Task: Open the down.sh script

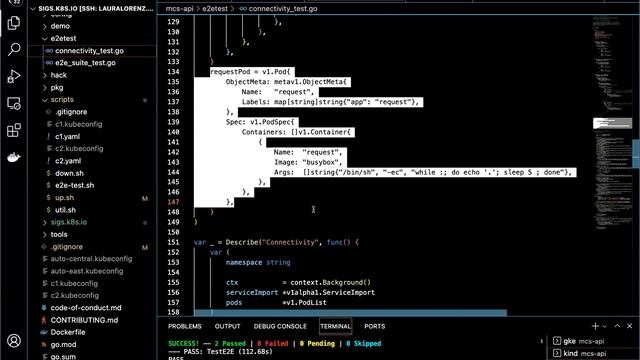Action: [92, 173]
